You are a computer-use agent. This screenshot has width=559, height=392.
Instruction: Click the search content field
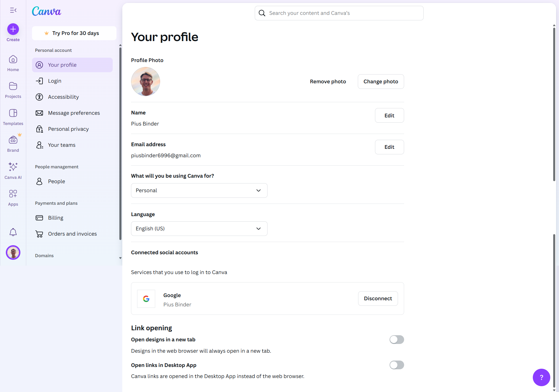point(339,13)
